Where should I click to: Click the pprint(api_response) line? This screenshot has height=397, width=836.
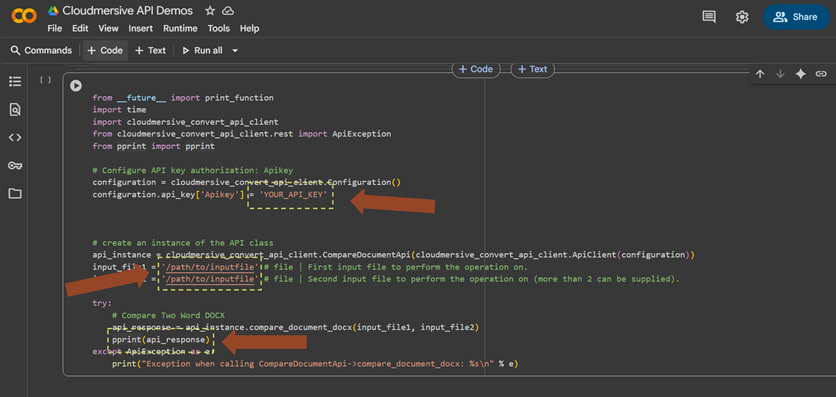click(161, 340)
